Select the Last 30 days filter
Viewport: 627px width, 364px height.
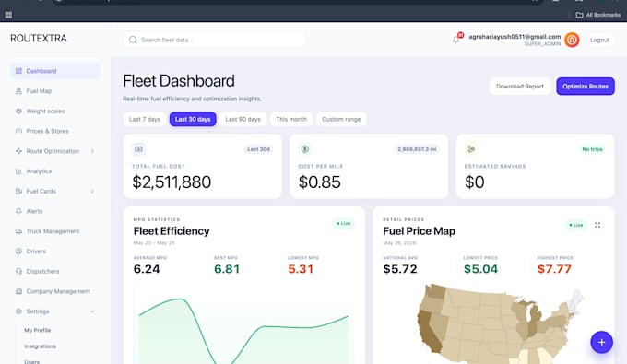point(193,119)
